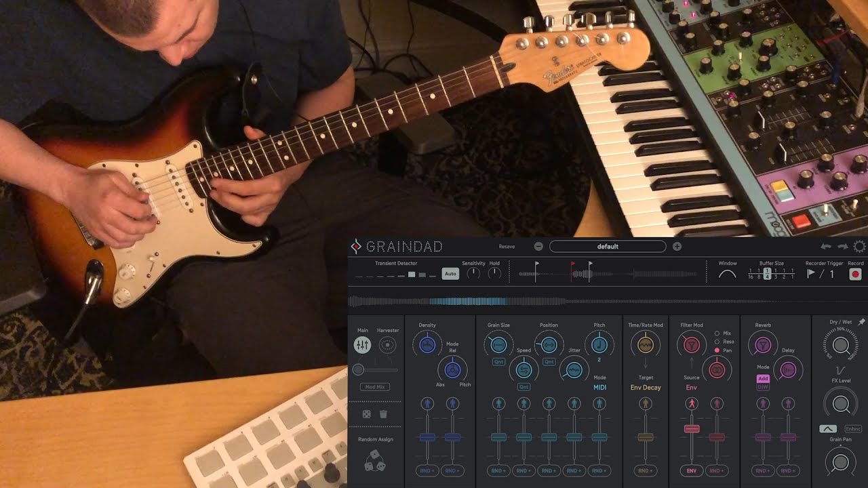Click the Grain Size knob
Screen dimensions: 868x488
click(x=498, y=345)
